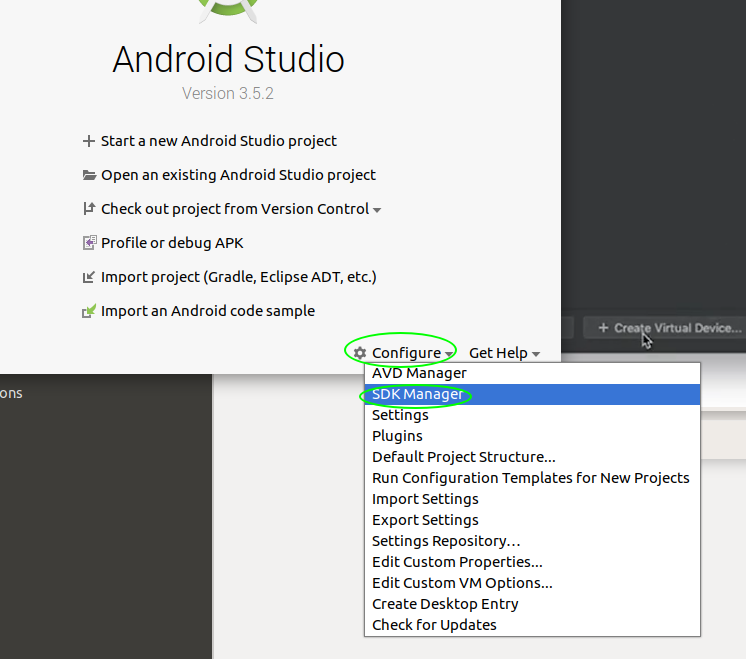Open Settings from the Configure menu
The width and height of the screenshot is (746, 659).
[400, 415]
